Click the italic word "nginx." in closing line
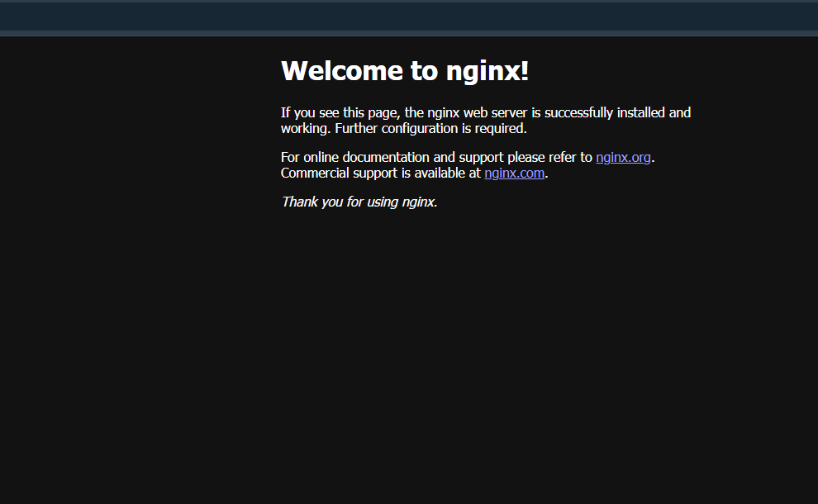 pos(420,202)
